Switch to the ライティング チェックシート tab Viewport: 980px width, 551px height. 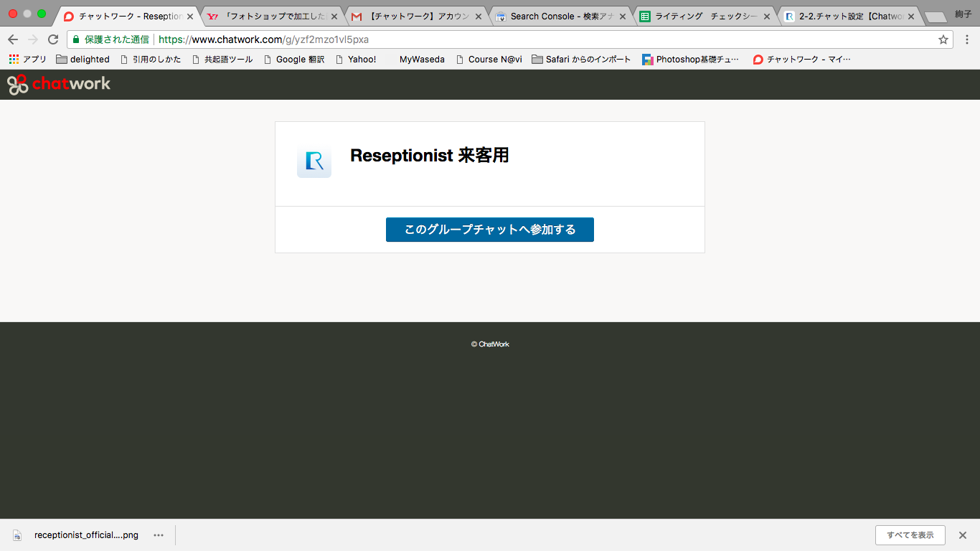click(705, 16)
